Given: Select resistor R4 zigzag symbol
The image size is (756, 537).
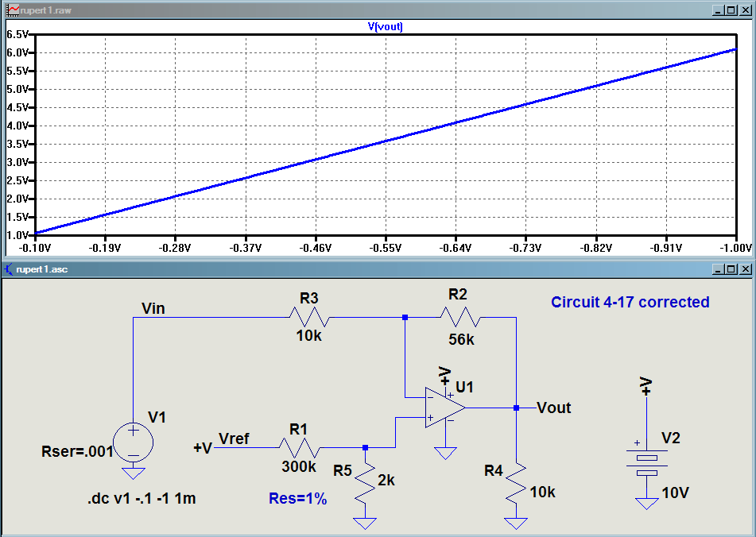Looking at the screenshot, I should 517,484.
